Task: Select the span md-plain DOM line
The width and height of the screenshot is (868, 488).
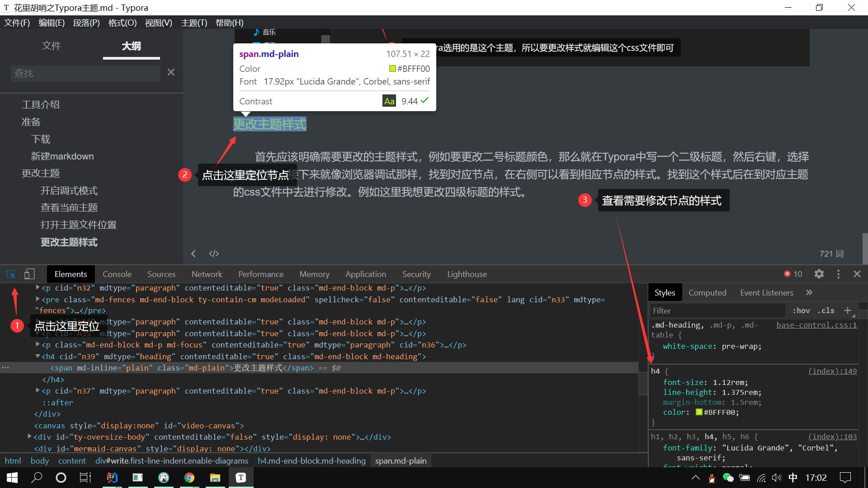Action: click(319, 368)
